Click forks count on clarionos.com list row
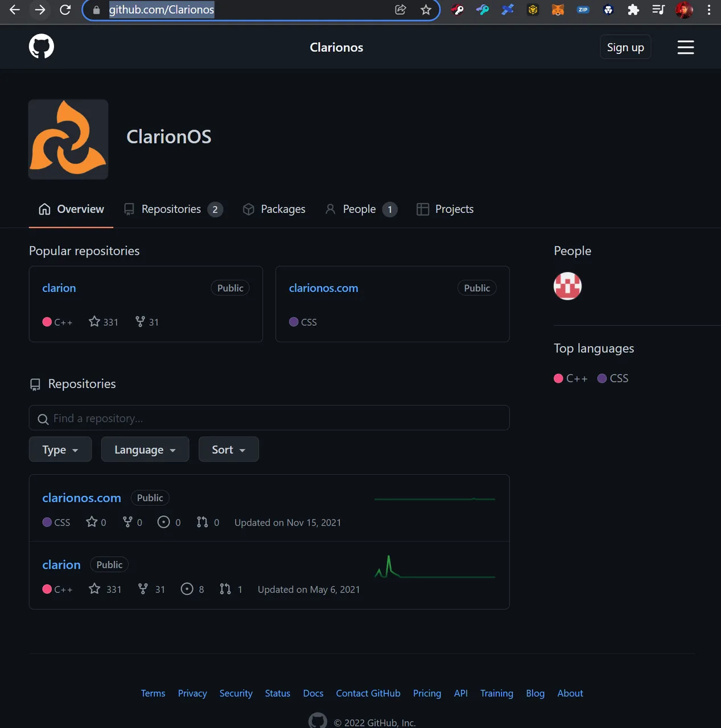 click(x=133, y=522)
